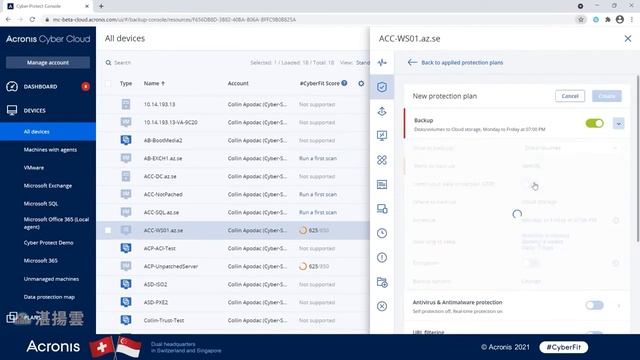Select the Protect shield icon in side strip
Screen dimensions: 640x360
[382, 87]
